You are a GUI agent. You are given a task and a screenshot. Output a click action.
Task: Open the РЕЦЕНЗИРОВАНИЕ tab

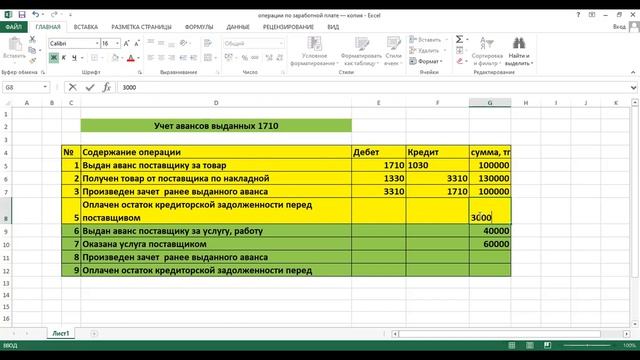tap(288, 27)
